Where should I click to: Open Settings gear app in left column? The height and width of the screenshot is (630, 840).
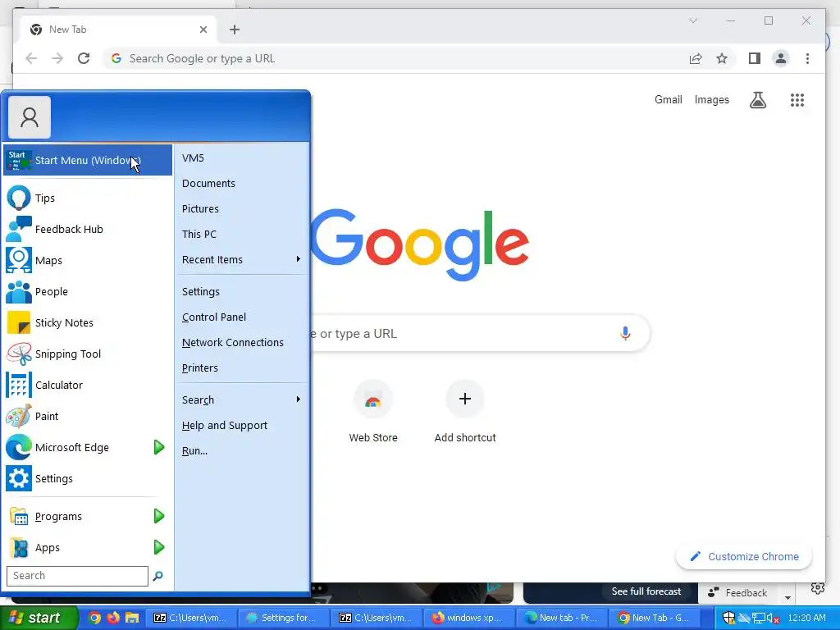pyautogui.click(x=89, y=478)
